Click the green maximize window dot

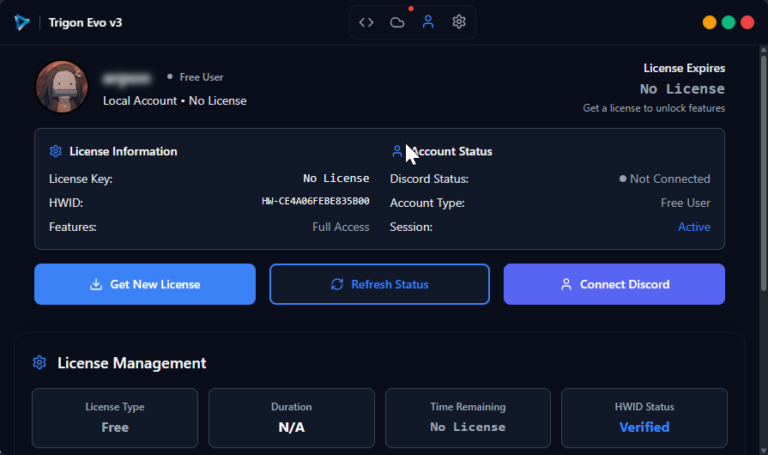[729, 22]
